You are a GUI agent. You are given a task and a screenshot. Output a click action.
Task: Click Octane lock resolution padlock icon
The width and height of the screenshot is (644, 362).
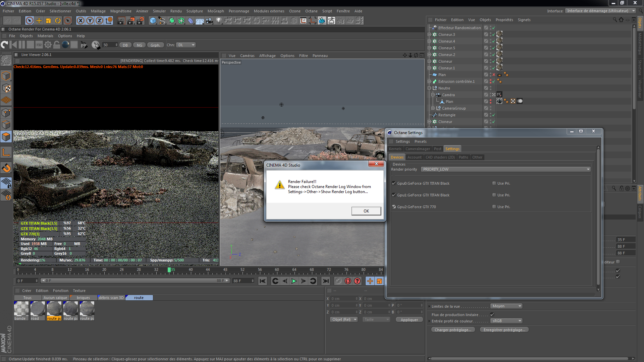[57, 45]
